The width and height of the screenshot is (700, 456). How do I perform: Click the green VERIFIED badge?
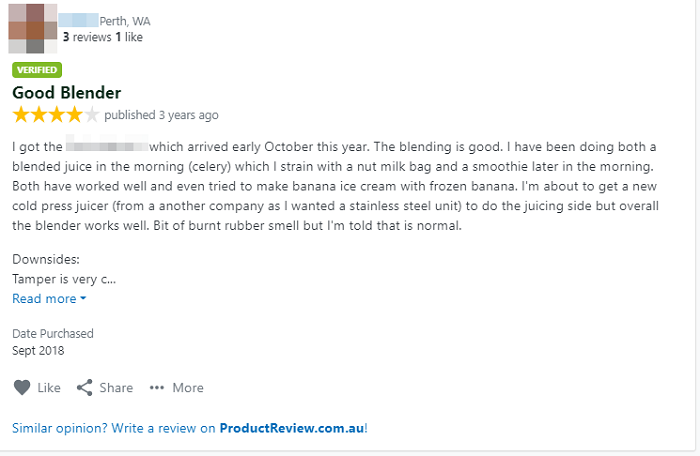[37, 70]
